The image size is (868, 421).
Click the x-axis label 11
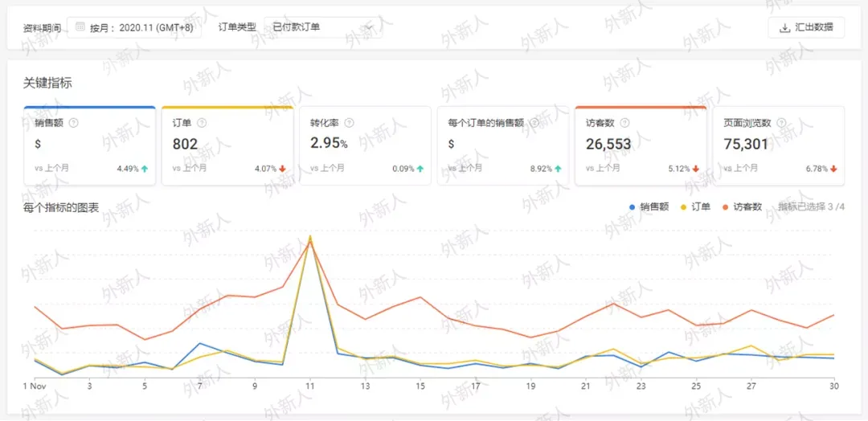[x=310, y=386]
